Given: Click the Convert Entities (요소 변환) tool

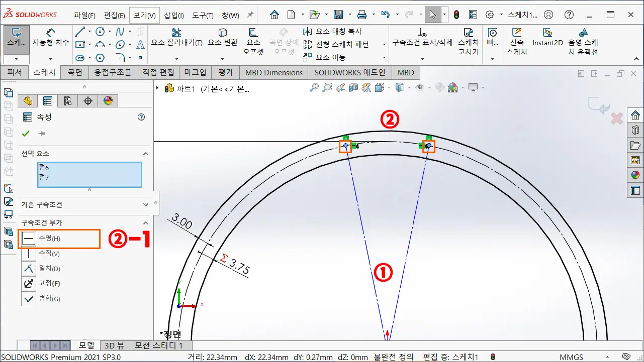Looking at the screenshot, I should coord(223,37).
